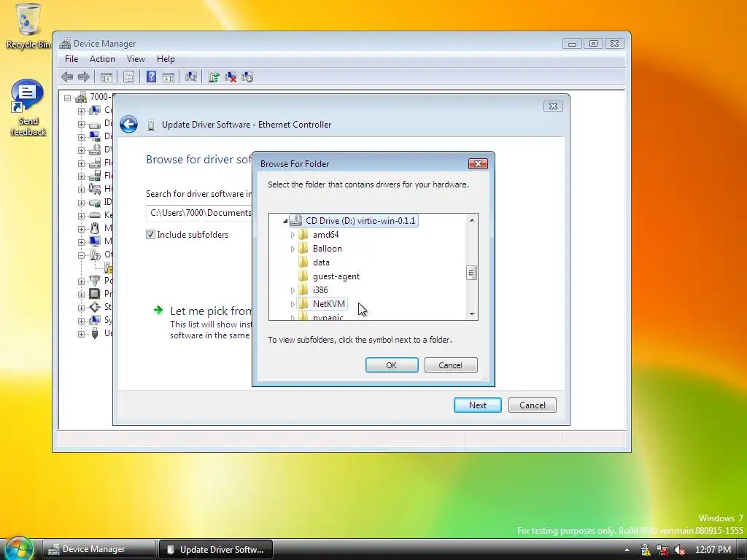
Task: Open the View menu
Action: coord(136,59)
